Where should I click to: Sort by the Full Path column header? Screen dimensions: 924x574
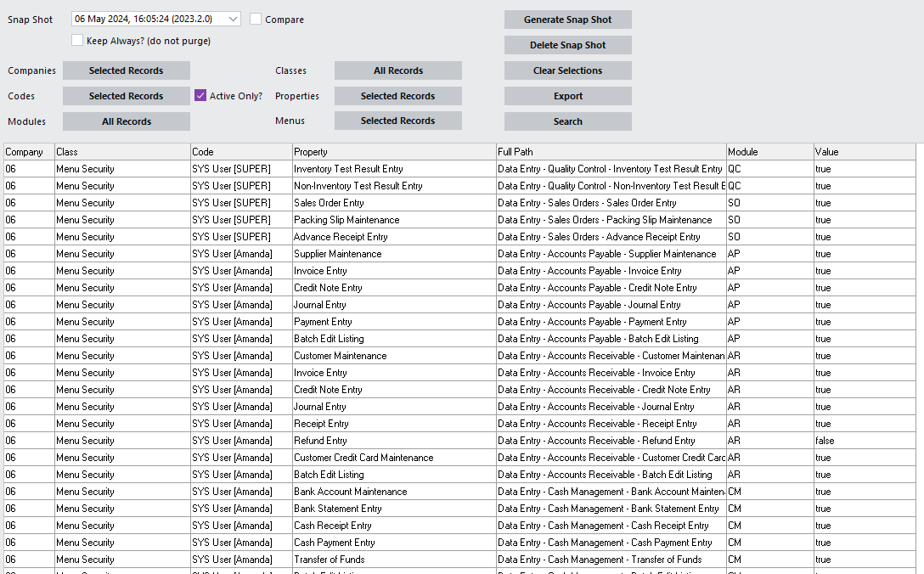click(611, 151)
